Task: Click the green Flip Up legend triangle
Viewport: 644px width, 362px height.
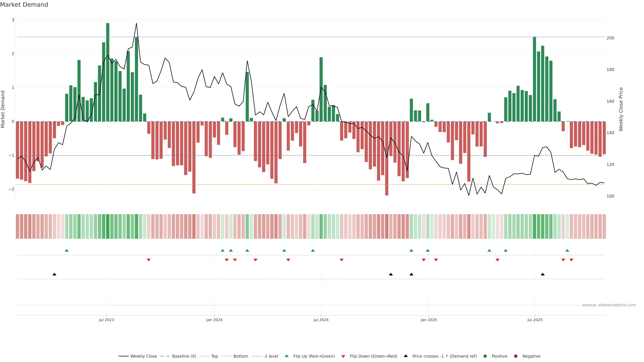Action: [286, 356]
